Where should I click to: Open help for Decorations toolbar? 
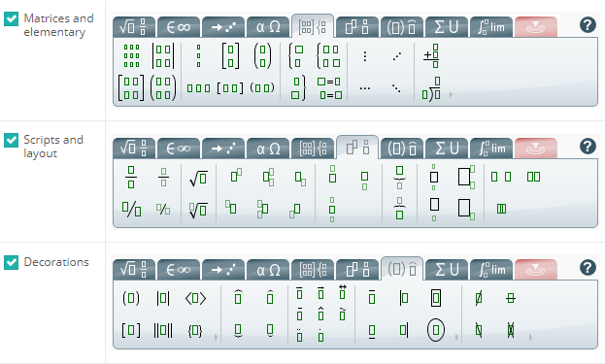[x=588, y=267]
